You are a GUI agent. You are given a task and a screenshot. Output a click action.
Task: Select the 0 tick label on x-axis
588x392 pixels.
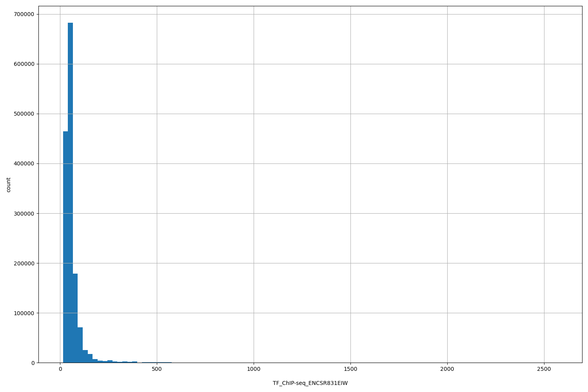[x=60, y=369]
